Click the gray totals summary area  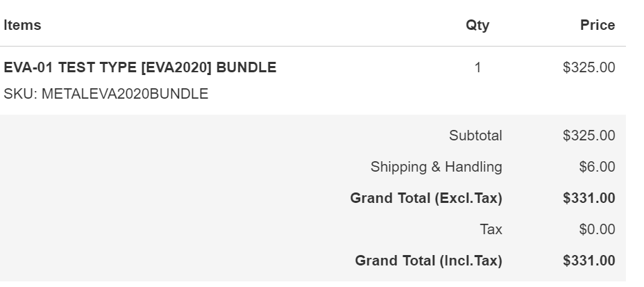coord(313,198)
